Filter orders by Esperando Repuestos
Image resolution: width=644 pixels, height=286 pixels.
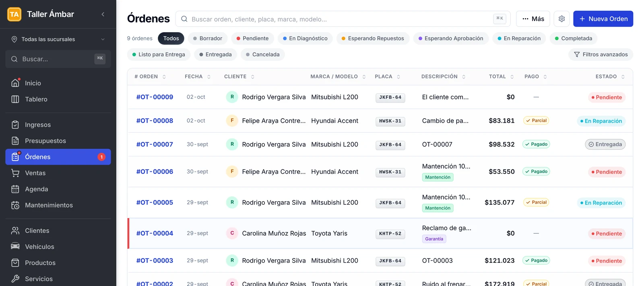click(373, 38)
